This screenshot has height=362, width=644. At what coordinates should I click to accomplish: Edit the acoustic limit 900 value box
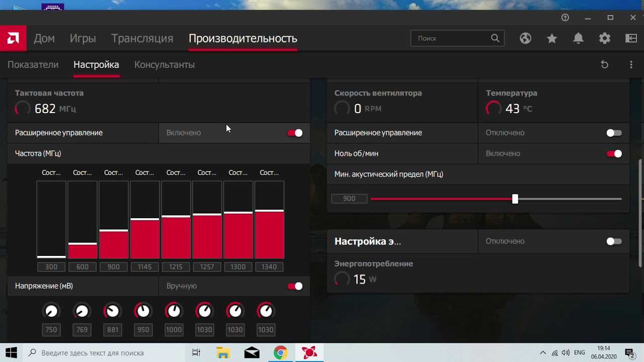coord(349,199)
